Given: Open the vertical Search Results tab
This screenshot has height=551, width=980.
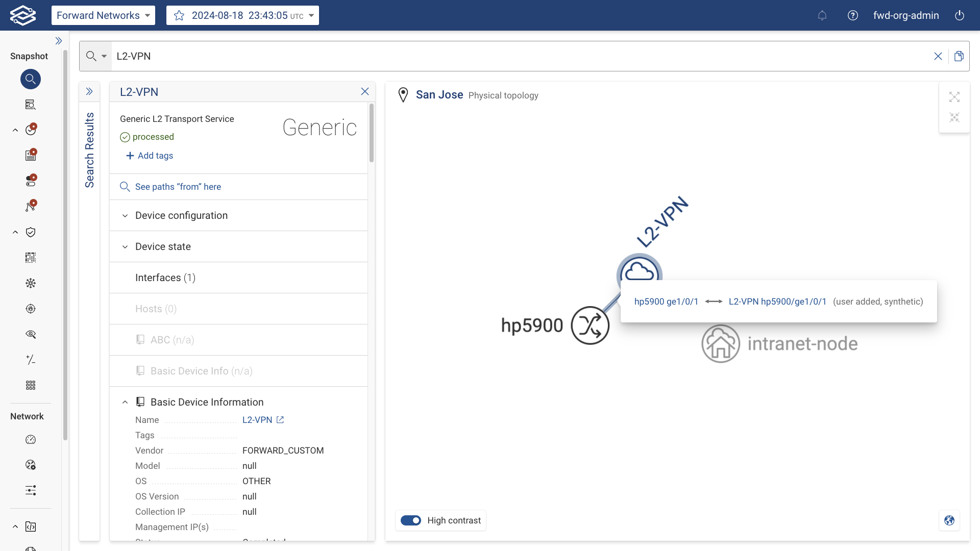Looking at the screenshot, I should click(x=89, y=150).
